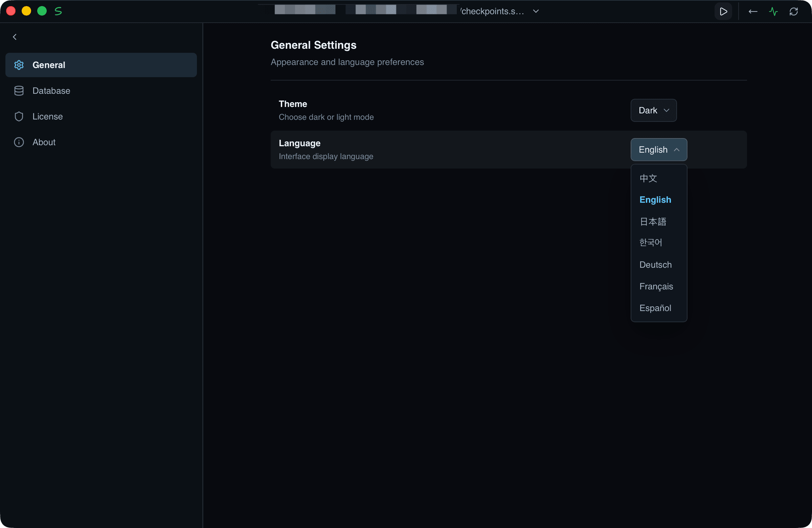
Task: Click the License shield icon
Action: pyautogui.click(x=19, y=116)
